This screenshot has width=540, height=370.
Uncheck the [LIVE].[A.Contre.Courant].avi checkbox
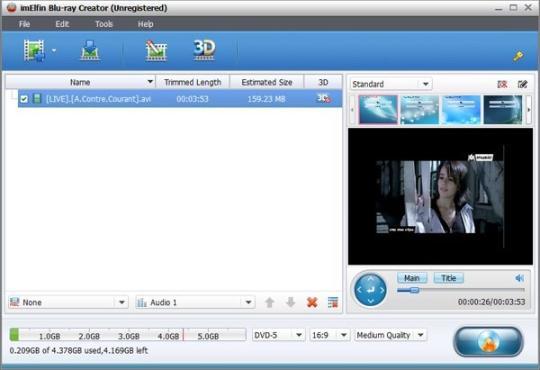[x=24, y=99]
